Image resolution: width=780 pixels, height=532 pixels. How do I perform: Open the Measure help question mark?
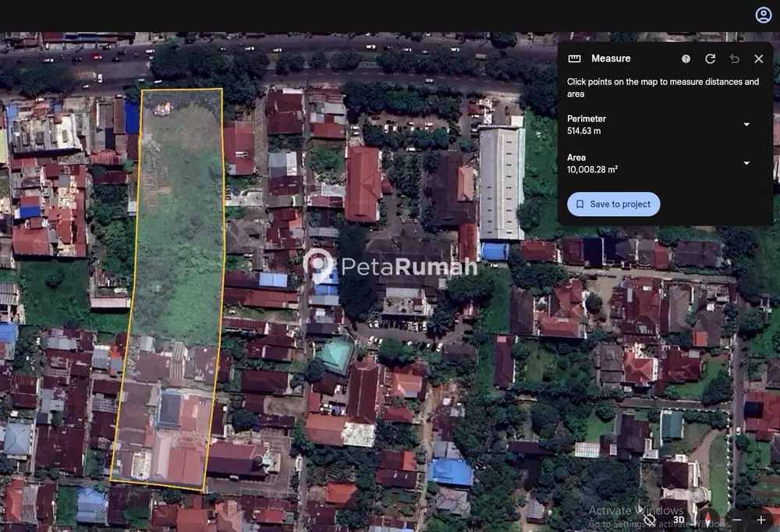686,59
